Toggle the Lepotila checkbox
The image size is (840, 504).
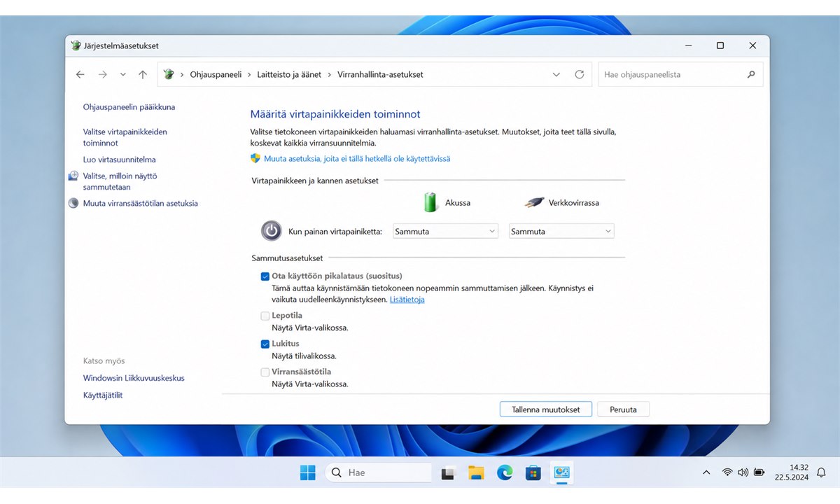tap(265, 316)
